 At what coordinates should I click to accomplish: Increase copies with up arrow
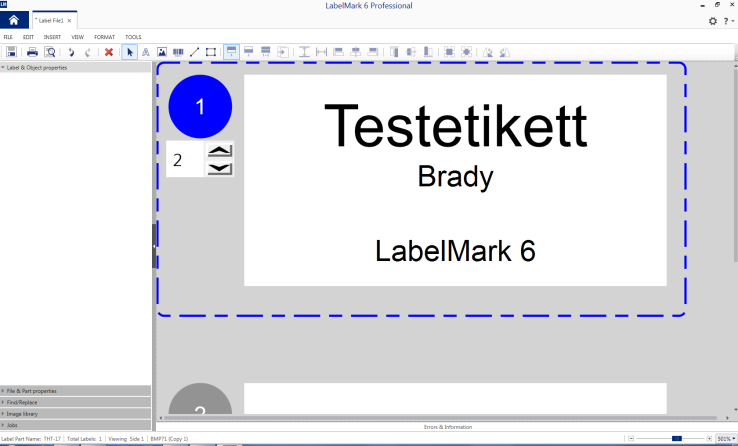point(220,151)
